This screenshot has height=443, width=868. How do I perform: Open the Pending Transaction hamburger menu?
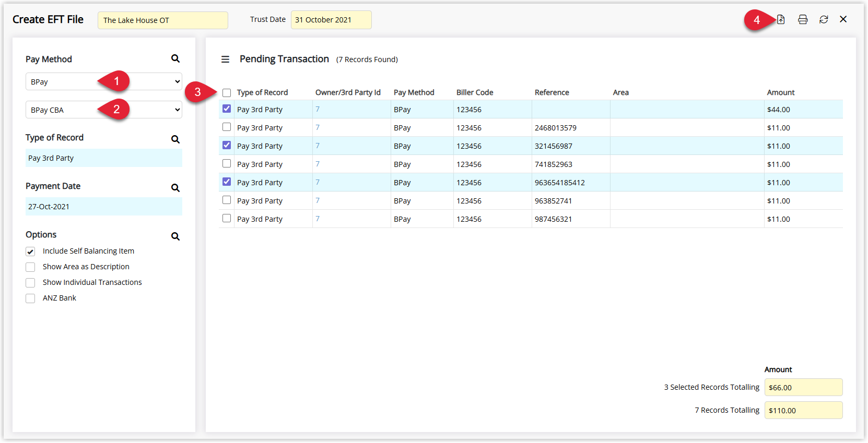pos(225,59)
